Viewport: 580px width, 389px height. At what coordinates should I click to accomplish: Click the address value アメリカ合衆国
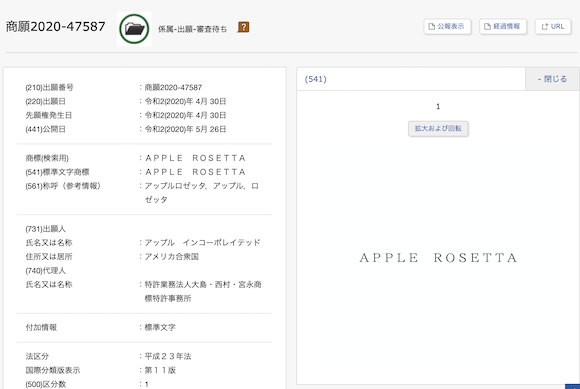(172, 257)
